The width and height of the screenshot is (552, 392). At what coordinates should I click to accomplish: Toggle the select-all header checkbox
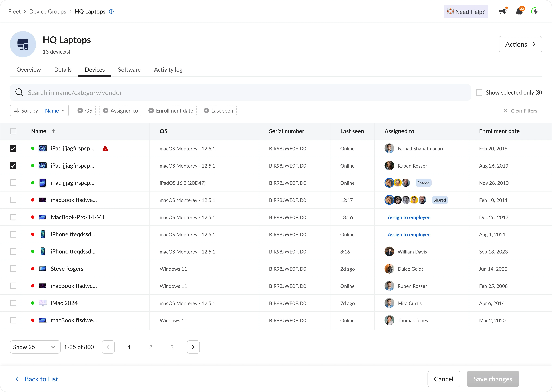pyautogui.click(x=13, y=131)
